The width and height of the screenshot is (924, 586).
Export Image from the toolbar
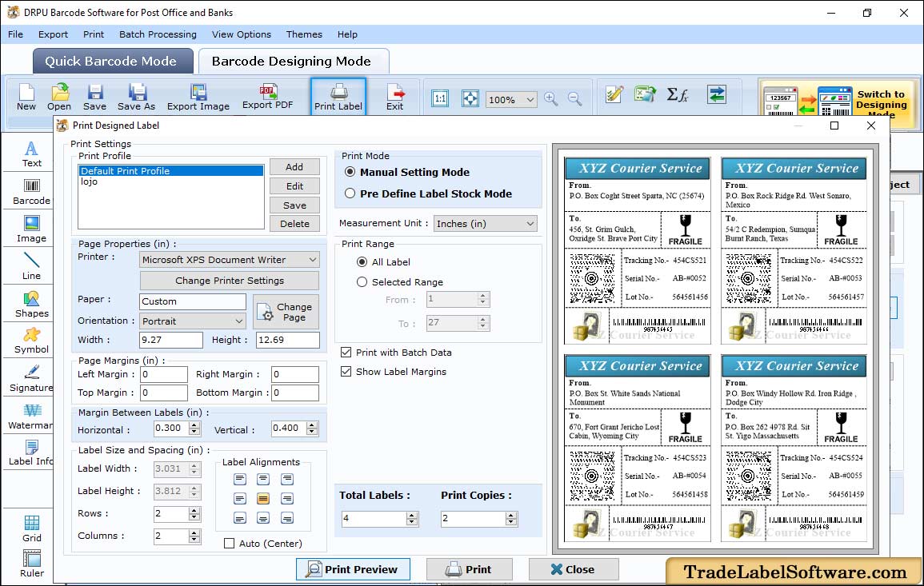point(198,98)
